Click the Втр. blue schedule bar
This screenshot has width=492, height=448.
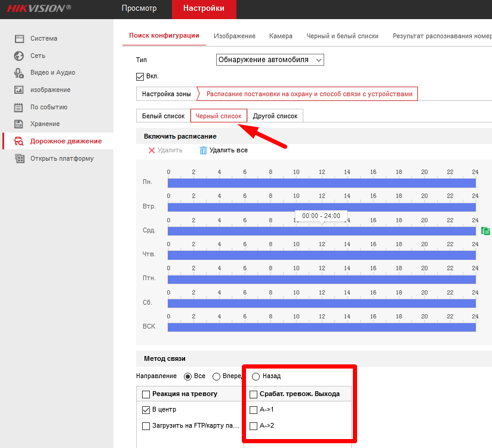point(322,207)
